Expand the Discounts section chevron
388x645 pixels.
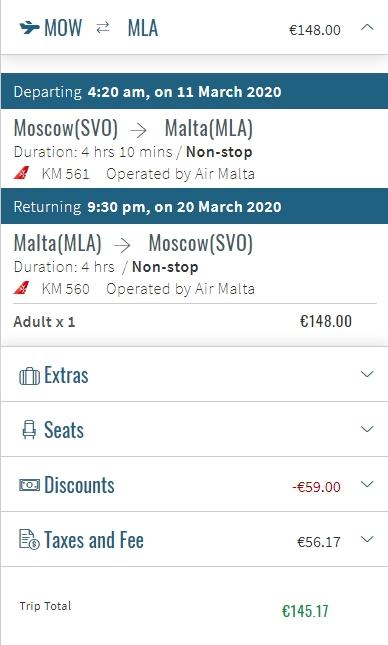click(x=367, y=484)
